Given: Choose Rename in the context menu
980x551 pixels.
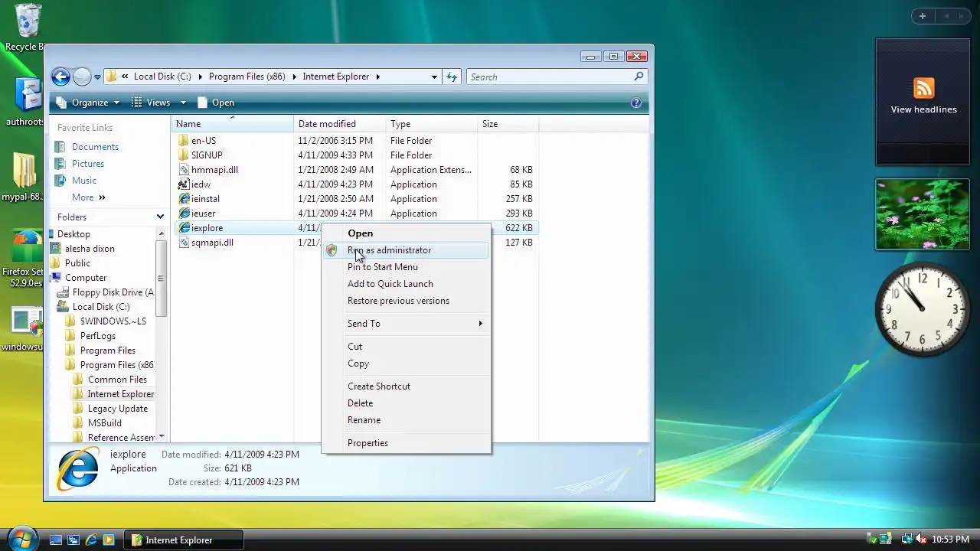Looking at the screenshot, I should [406, 420].
